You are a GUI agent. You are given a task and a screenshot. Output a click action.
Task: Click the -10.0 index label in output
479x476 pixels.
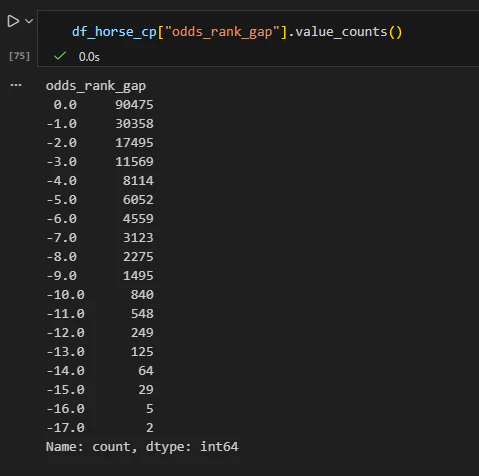tap(66, 295)
